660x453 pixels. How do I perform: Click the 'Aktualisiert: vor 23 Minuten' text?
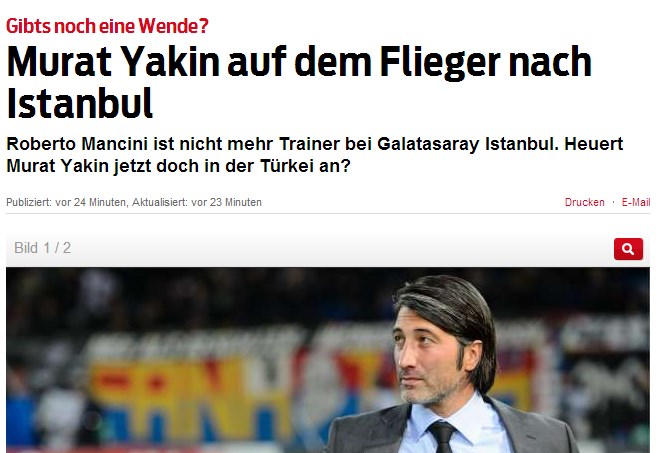pos(197,203)
